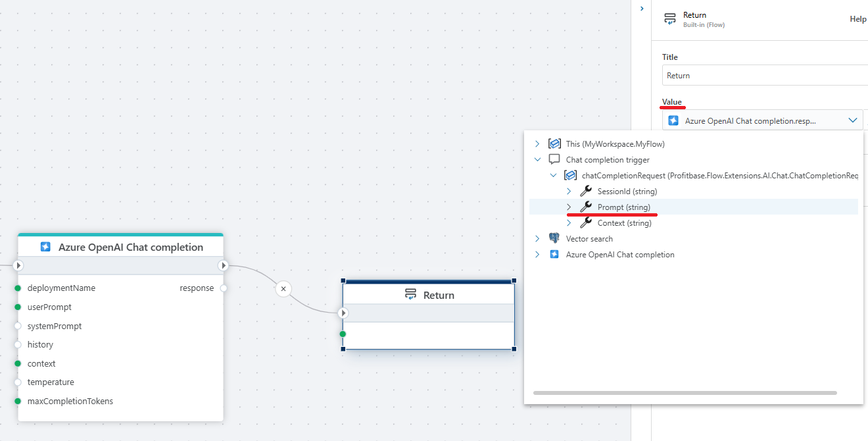Screen dimensions: 868x441
Task: Click the Azure OpenAI icon in tree list
Action: [554, 255]
